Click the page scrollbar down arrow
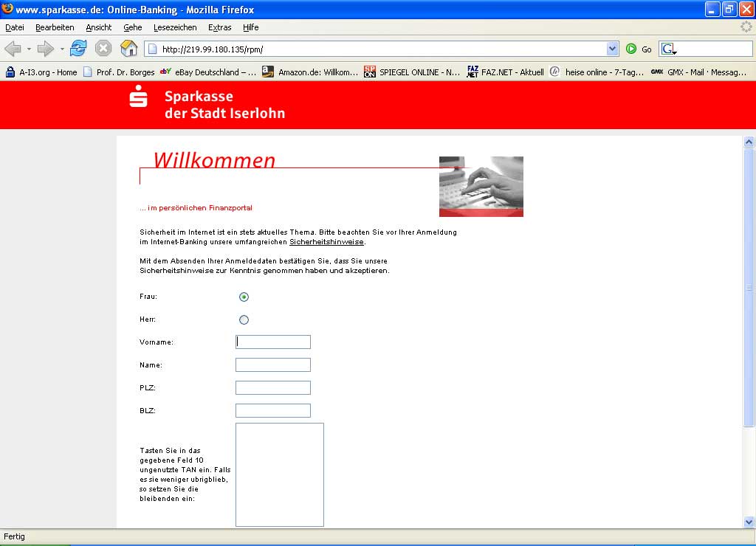Screen dimensions: 756x546 point(749,522)
